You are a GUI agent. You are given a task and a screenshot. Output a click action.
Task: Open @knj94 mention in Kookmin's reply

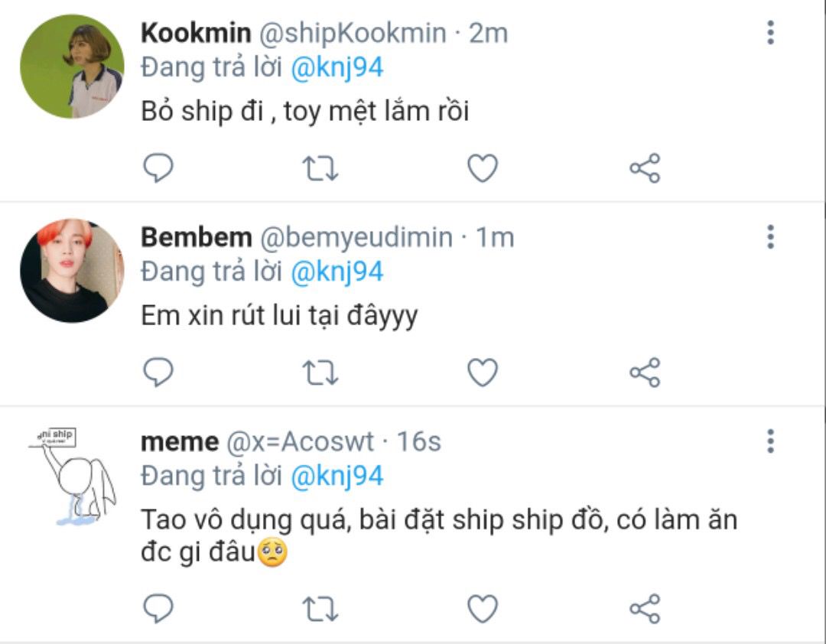(x=337, y=68)
